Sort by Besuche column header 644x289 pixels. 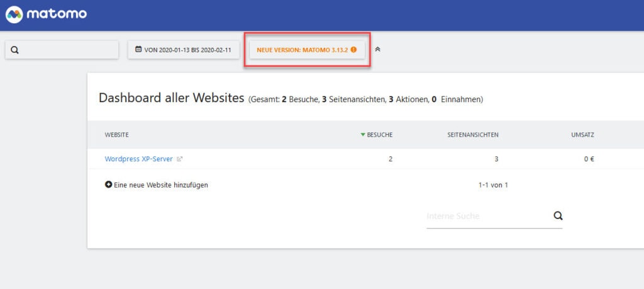379,135
